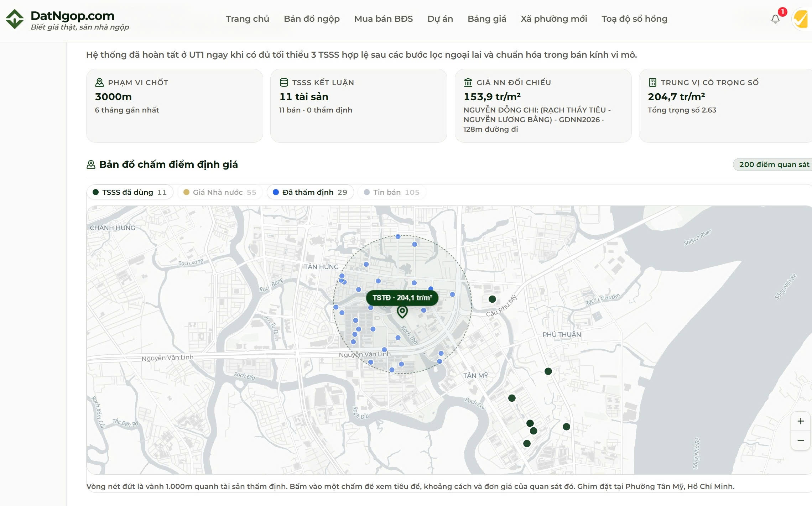Click the Bản đồ chấm điểm định giá heading
812x506 pixels.
pos(168,165)
